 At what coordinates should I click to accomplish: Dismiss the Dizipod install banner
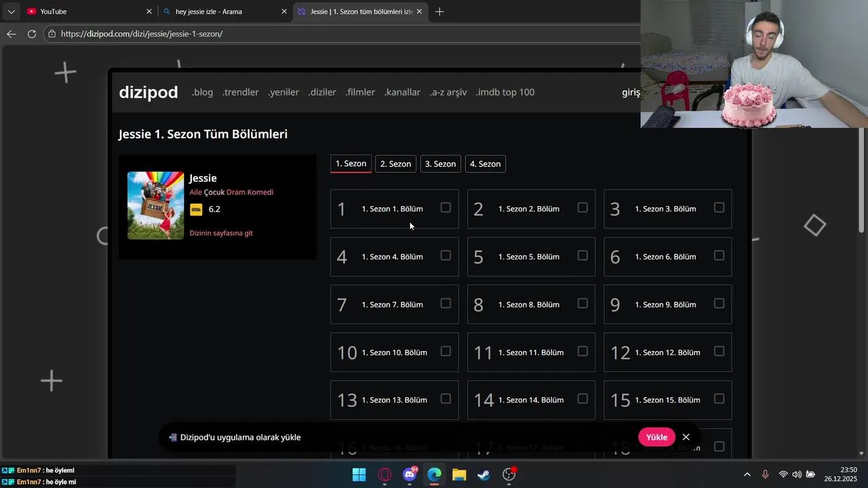686,437
